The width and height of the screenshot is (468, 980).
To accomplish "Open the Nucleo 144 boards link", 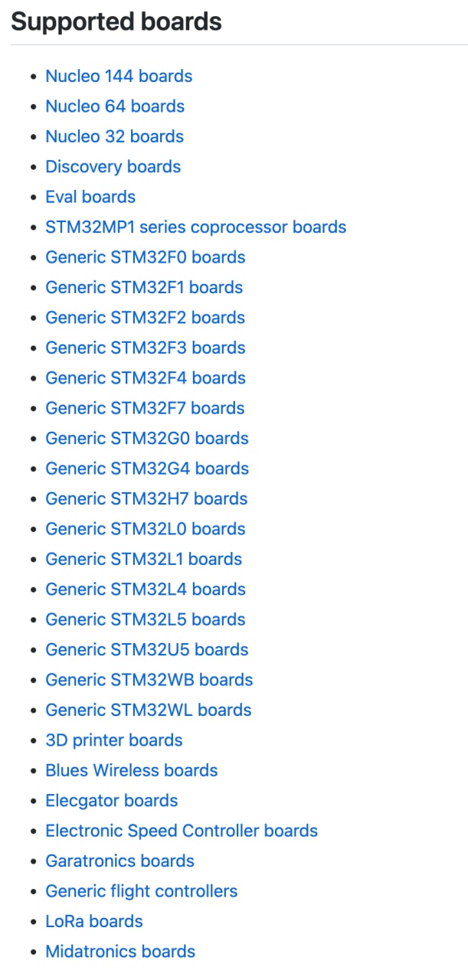I will [119, 76].
